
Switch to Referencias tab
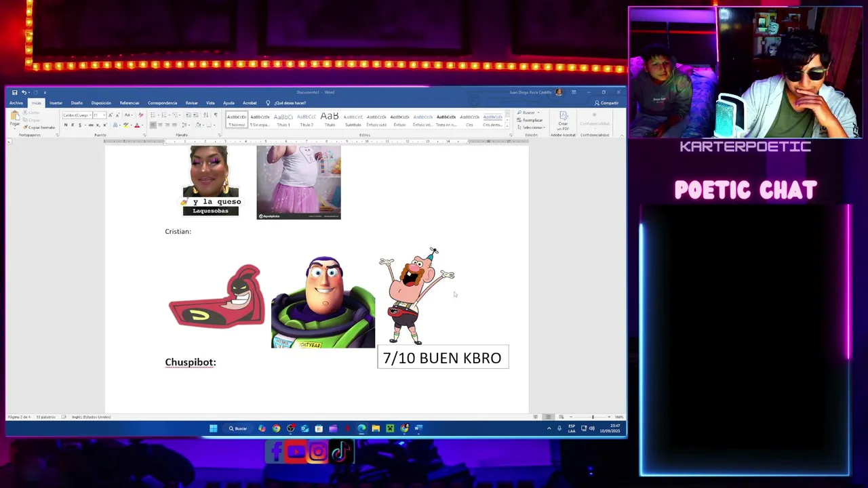point(130,103)
